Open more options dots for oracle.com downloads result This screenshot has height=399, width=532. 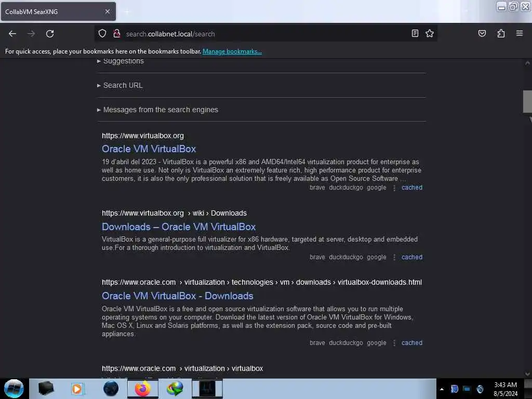pyautogui.click(x=394, y=343)
